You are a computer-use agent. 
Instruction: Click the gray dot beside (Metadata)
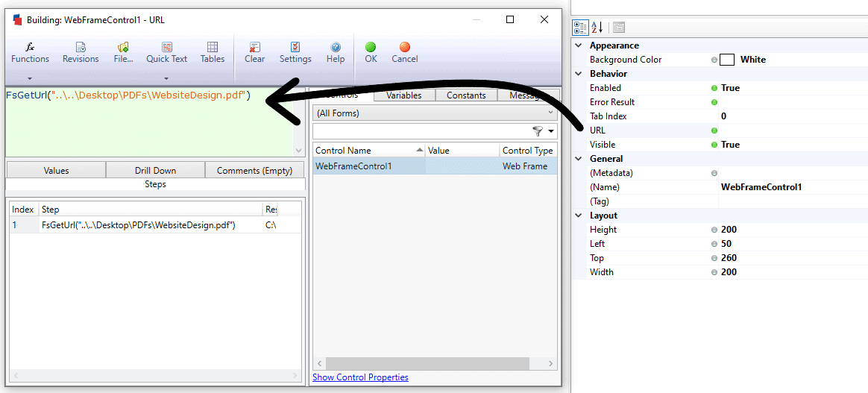(x=714, y=173)
